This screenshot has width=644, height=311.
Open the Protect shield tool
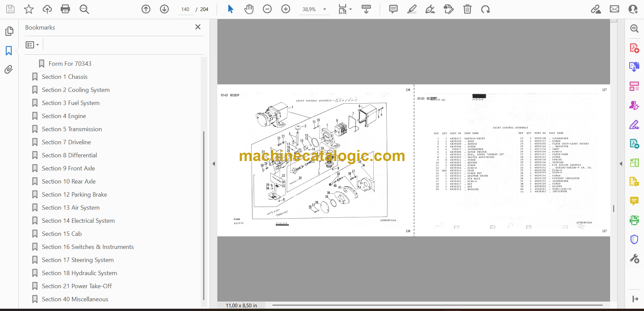[634, 239]
